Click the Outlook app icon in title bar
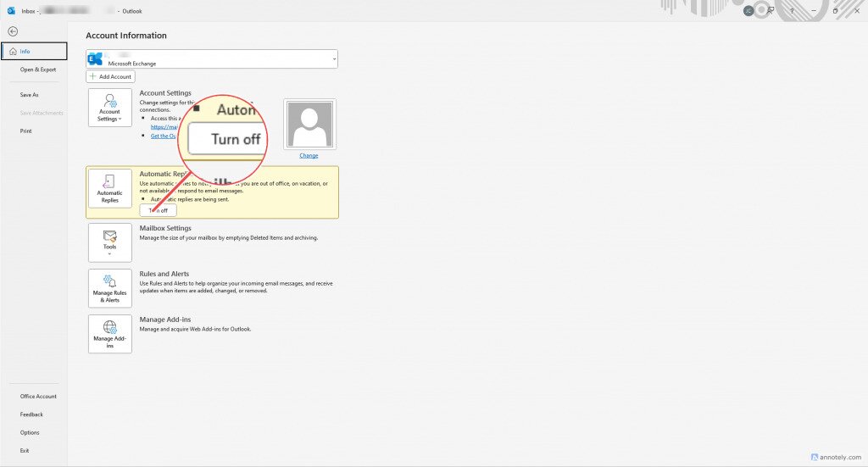868x467 pixels. (x=11, y=10)
